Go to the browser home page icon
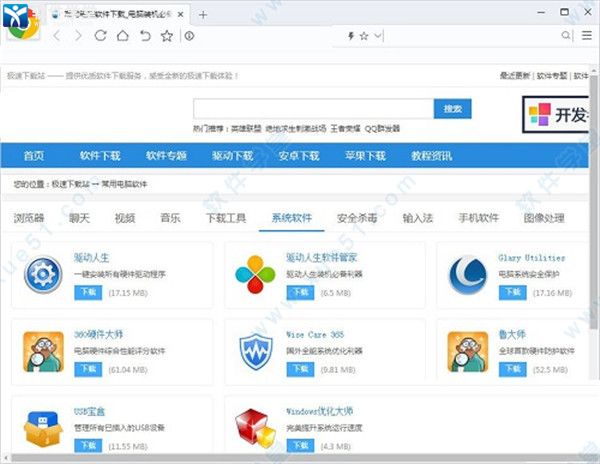The width and height of the screenshot is (600, 464). coord(122,36)
